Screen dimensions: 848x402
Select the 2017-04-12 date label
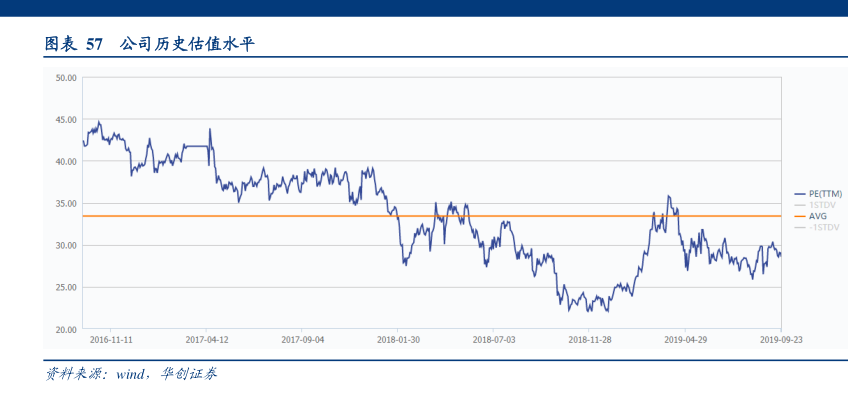(206, 340)
